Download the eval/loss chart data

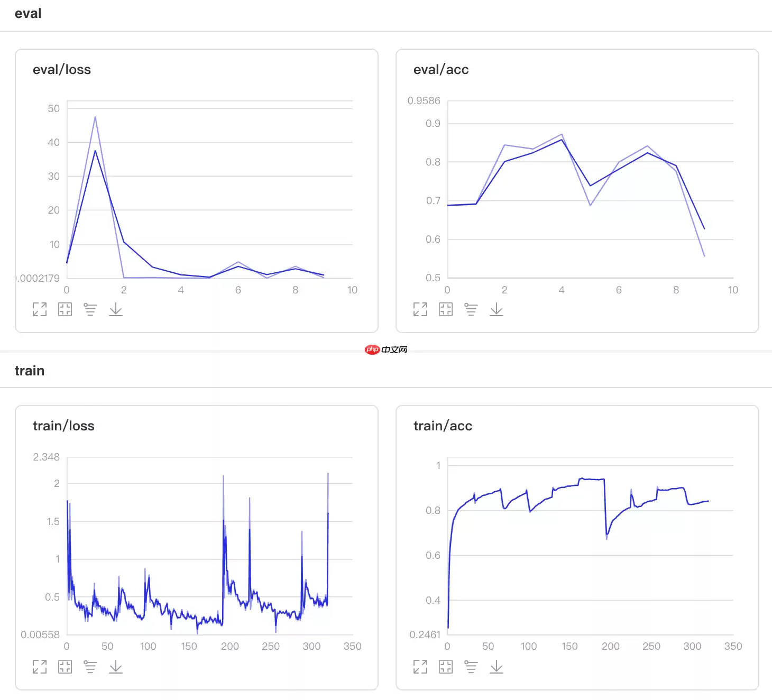[116, 309]
